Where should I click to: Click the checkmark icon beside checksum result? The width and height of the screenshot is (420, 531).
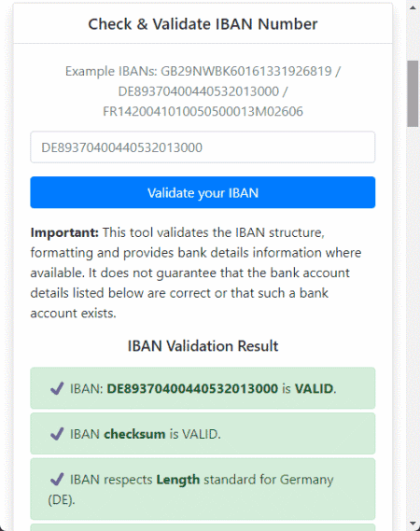coord(57,433)
